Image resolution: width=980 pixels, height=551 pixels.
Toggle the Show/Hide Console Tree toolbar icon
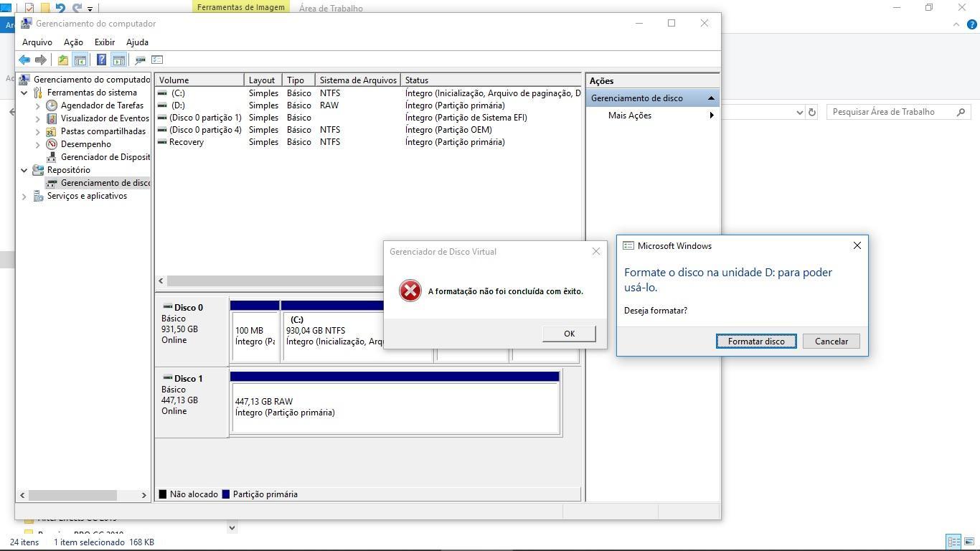tap(80, 60)
